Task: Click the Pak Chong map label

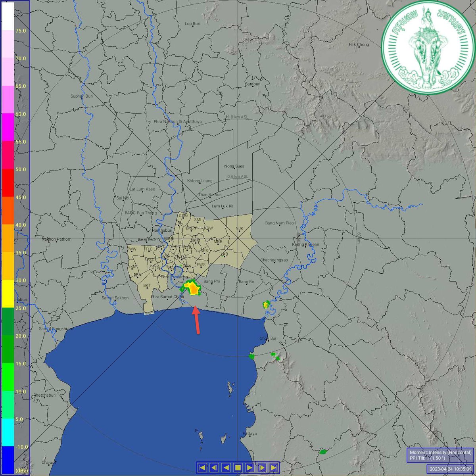Action: [359, 44]
